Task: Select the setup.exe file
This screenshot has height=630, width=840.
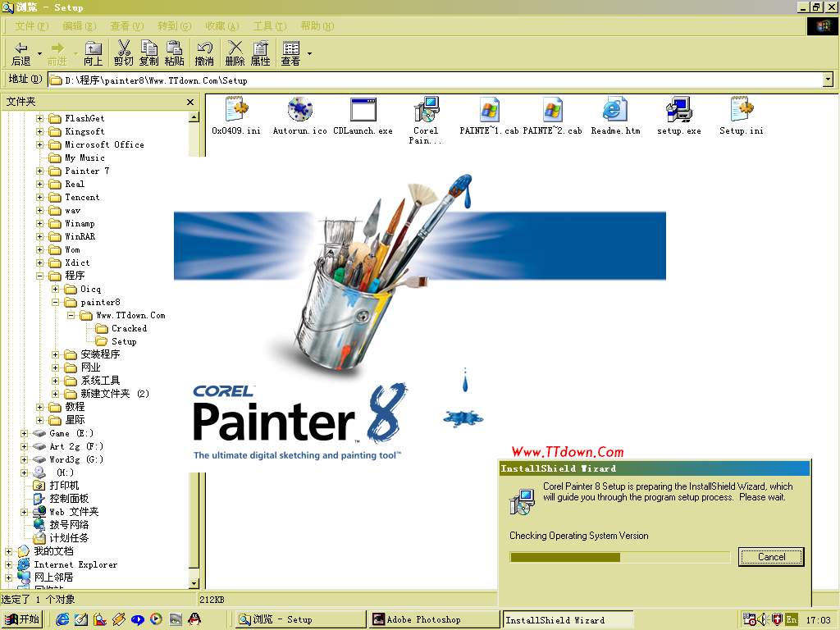Action: pos(678,116)
